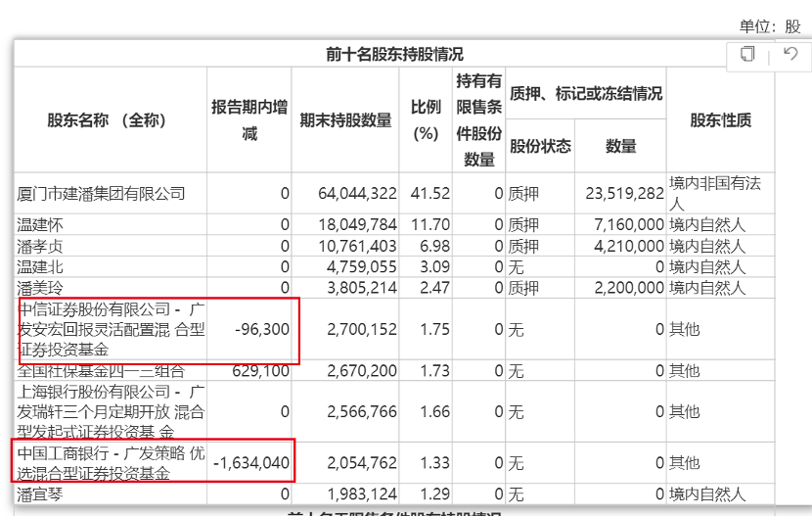Select shareholder 温建怀

[x=40, y=225]
